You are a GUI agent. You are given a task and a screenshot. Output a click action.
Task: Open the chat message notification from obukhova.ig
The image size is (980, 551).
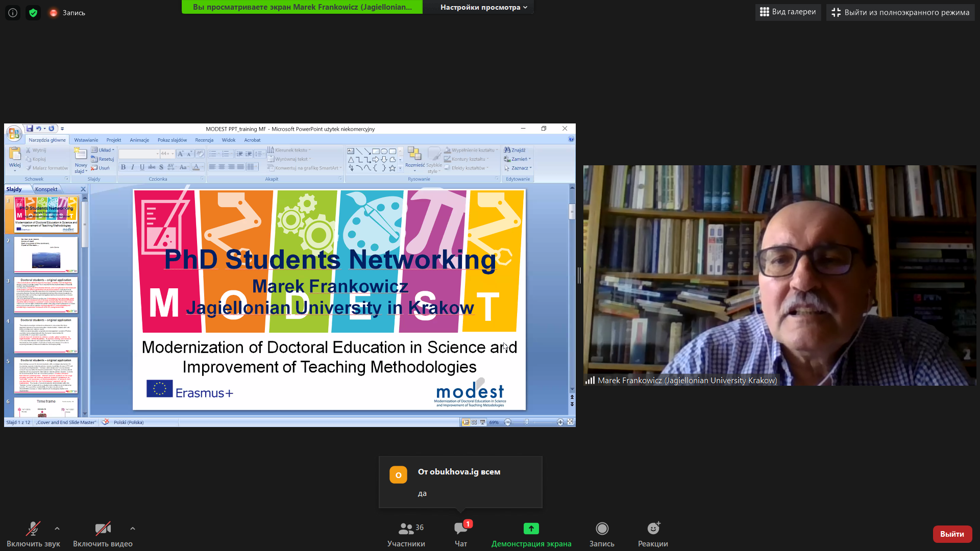pyautogui.click(x=460, y=482)
